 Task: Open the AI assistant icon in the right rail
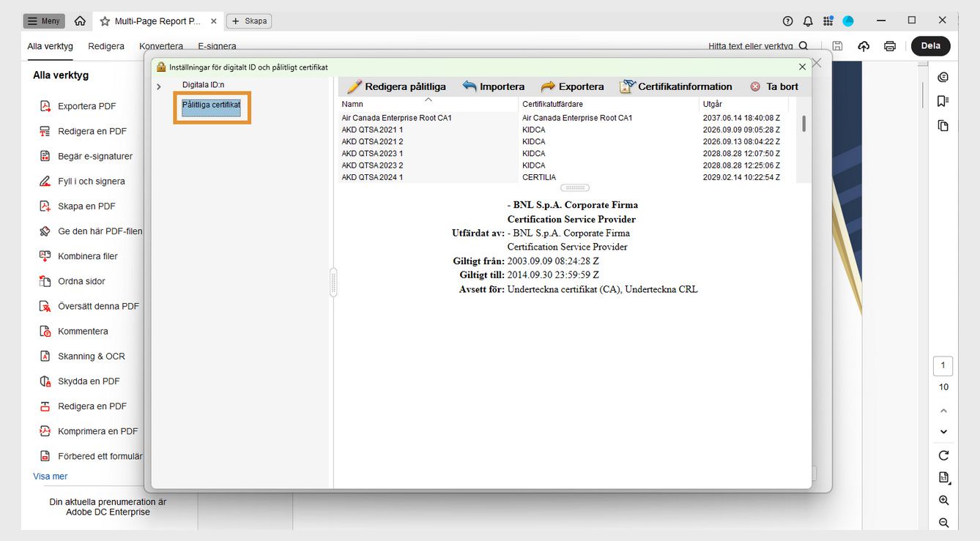pyautogui.click(x=943, y=77)
